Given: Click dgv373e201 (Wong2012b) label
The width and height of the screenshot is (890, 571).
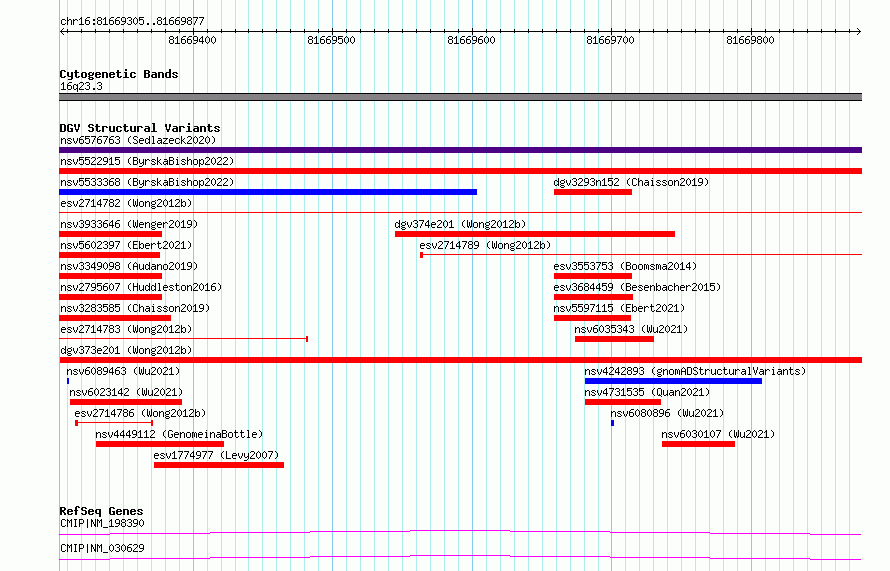Looking at the screenshot, I should (x=126, y=350).
